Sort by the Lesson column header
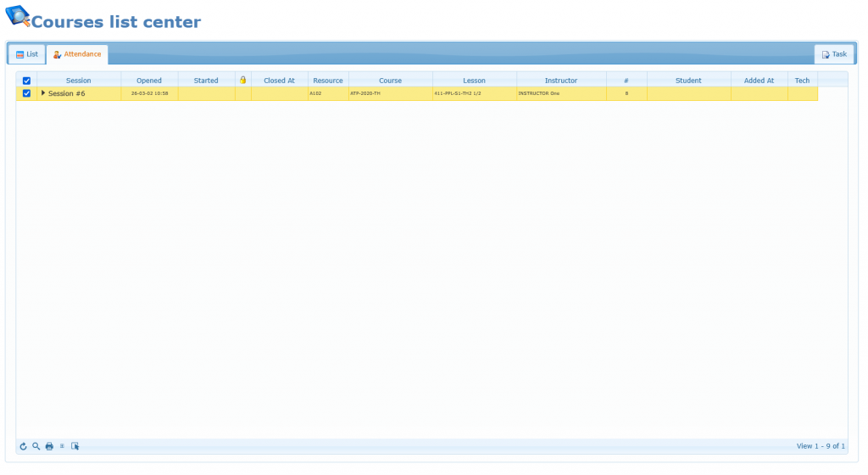Screen dimensions: 868x475 tap(474, 81)
